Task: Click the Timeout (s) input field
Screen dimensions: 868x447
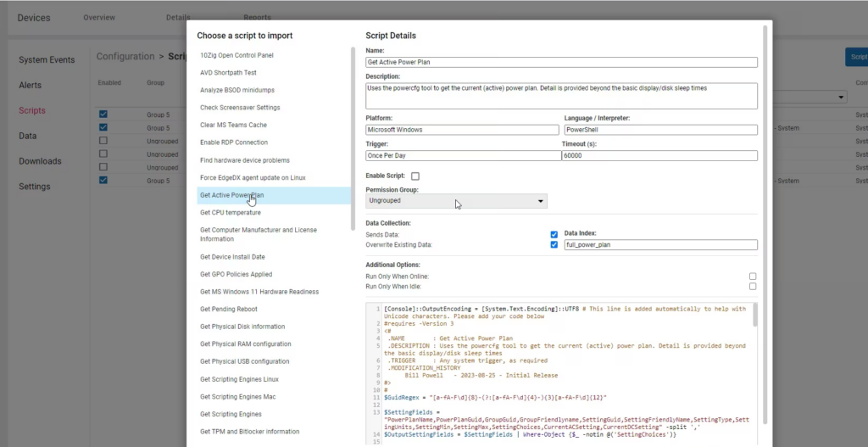Action: [x=659, y=155]
